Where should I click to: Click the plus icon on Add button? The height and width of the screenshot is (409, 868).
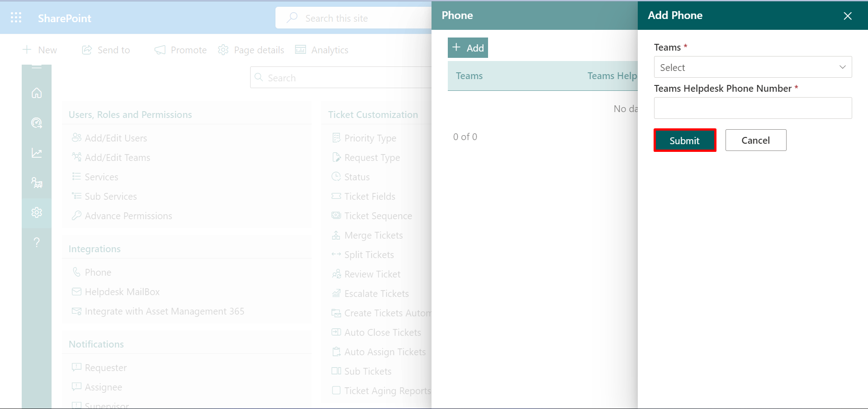[x=456, y=47]
